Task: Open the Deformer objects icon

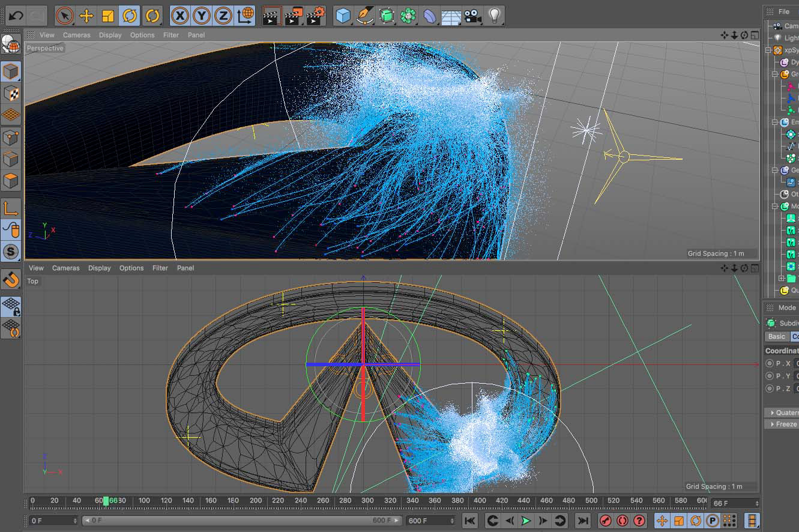Action: (430, 16)
